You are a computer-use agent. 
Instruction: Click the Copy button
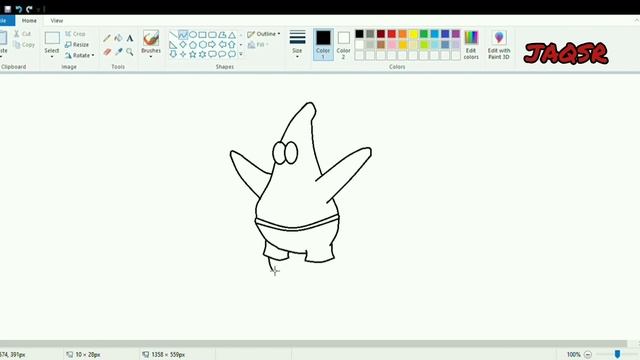24,44
